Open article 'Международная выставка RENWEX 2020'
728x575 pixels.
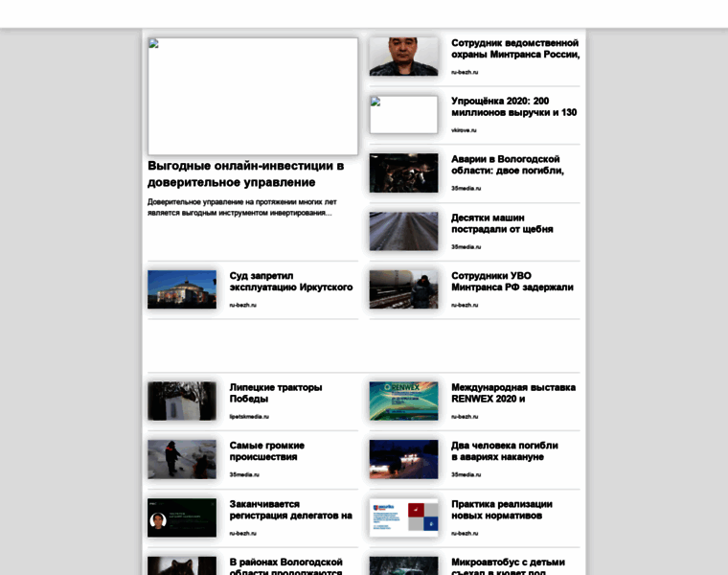coord(513,393)
